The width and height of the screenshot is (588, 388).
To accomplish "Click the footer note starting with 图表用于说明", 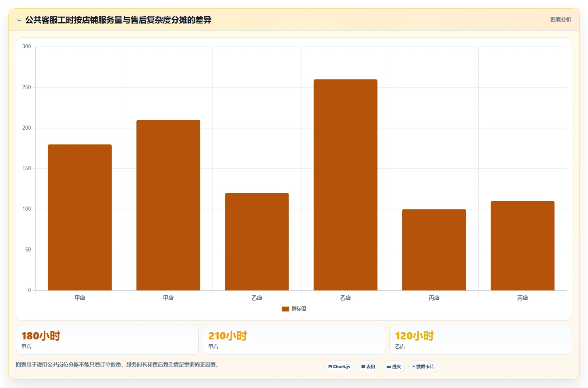I will pyautogui.click(x=118, y=365).
